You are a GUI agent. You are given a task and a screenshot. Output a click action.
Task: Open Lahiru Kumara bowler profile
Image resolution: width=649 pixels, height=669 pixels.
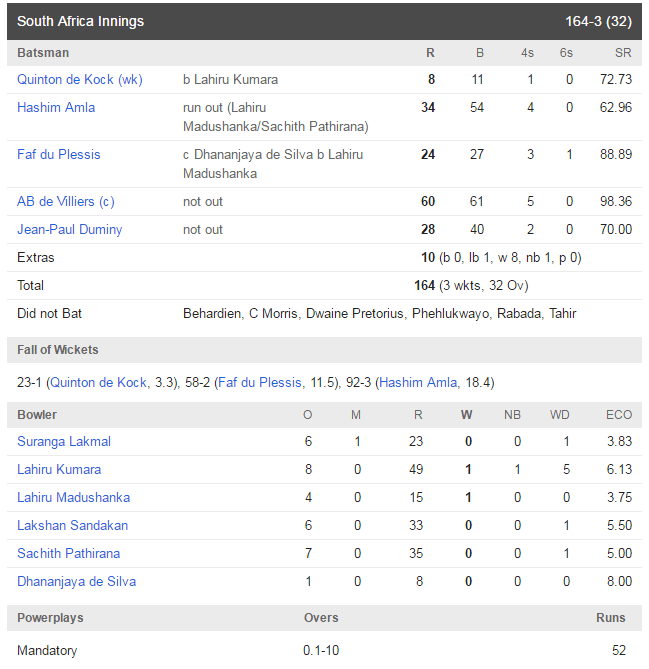pos(59,470)
